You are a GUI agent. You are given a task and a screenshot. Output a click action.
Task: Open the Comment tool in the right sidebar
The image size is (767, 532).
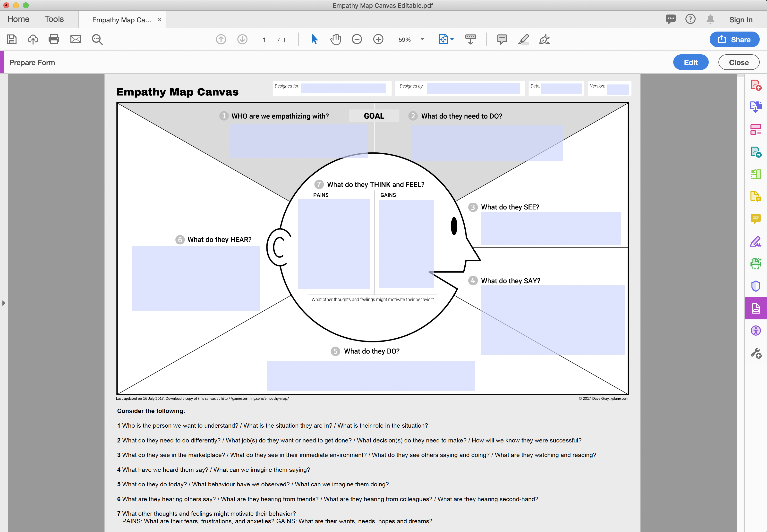click(756, 219)
